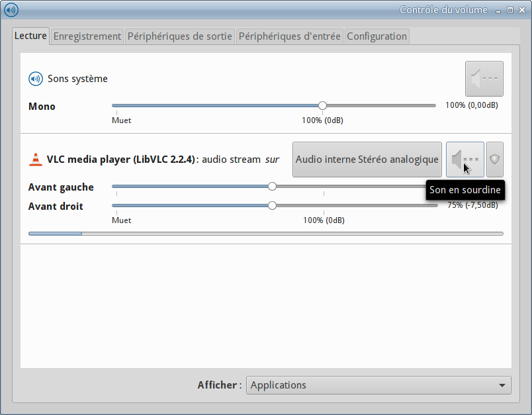
Task: Open the Périphériques d'entrée tab
Action: click(x=289, y=36)
